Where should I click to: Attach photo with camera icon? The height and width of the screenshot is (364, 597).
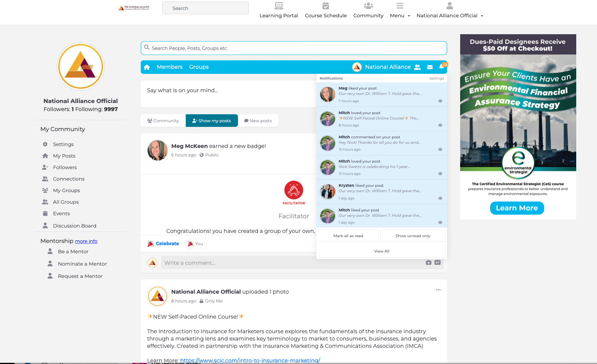[429, 263]
